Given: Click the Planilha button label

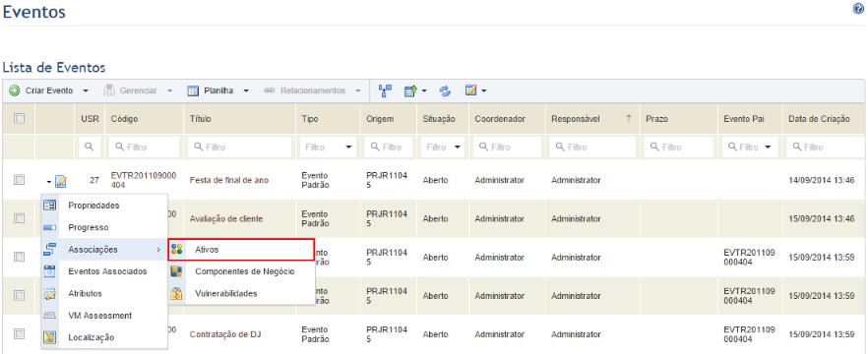Looking at the screenshot, I should (218, 90).
